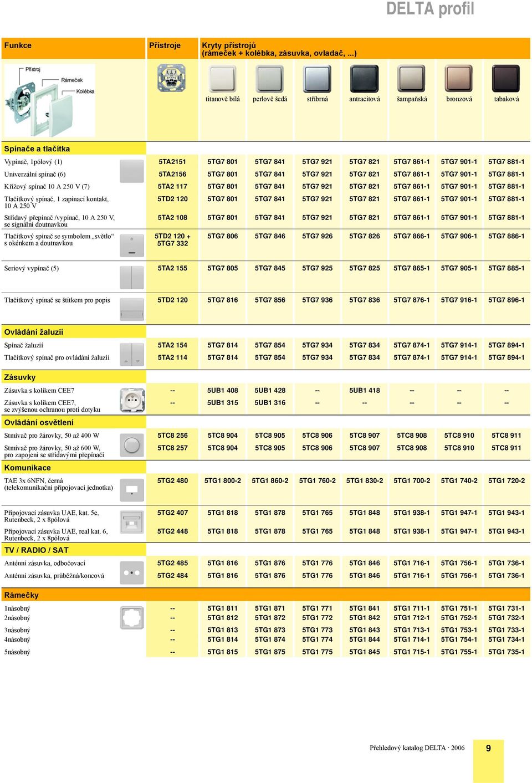Viewport: 532px width, 783px height.
Task: Click the device code 5TG2 485
Action: coord(172,563)
